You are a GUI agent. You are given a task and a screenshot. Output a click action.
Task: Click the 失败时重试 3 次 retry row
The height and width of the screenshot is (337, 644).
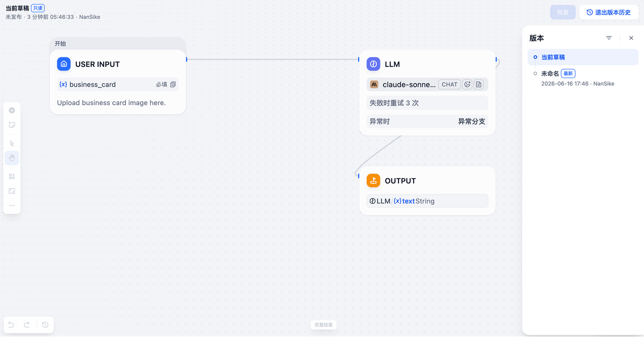click(427, 103)
